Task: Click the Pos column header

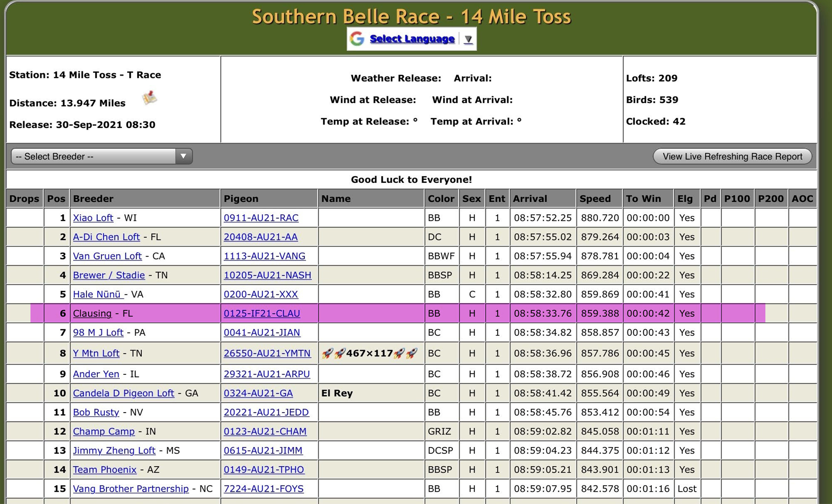Action: (56, 199)
